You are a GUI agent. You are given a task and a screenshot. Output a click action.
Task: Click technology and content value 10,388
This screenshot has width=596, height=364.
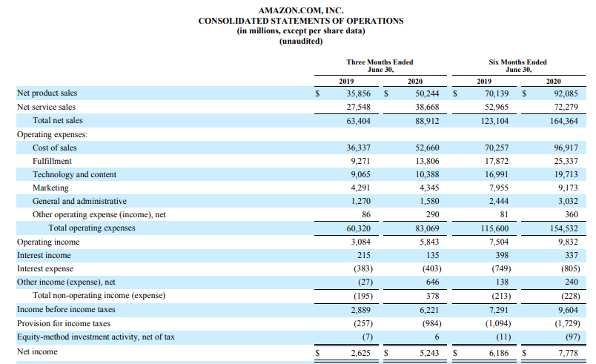point(427,174)
